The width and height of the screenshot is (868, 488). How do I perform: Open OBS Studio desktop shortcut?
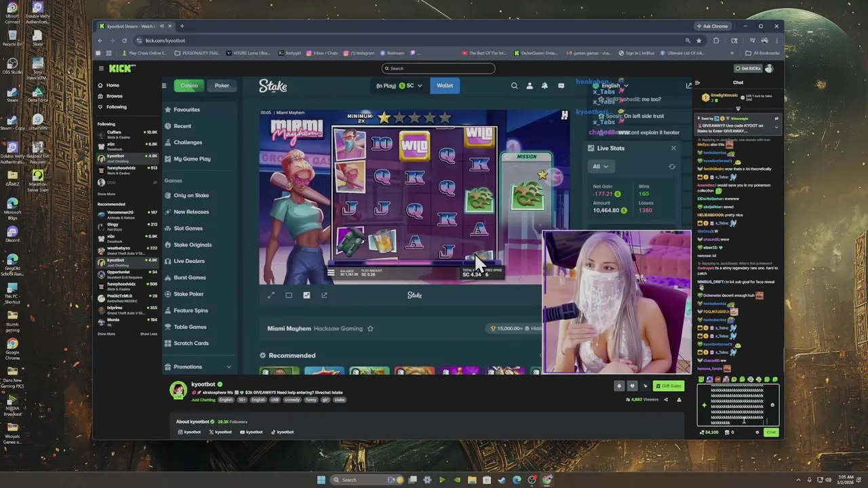point(12,66)
